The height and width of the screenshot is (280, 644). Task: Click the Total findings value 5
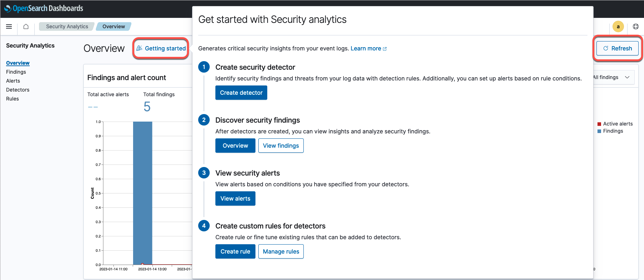click(x=147, y=107)
